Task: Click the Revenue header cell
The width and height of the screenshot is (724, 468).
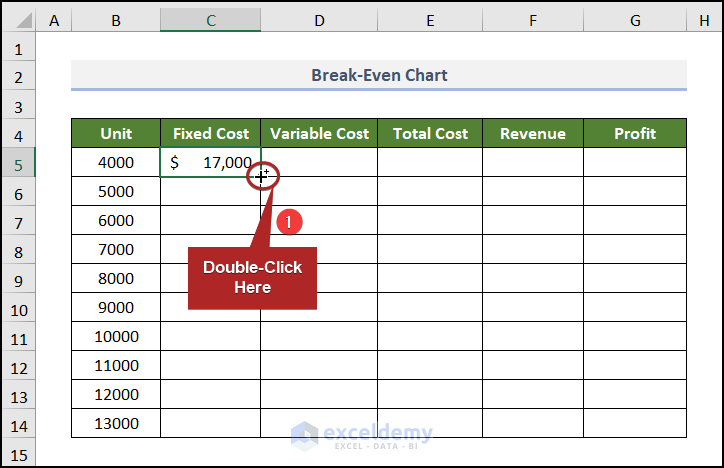Action: [533, 133]
